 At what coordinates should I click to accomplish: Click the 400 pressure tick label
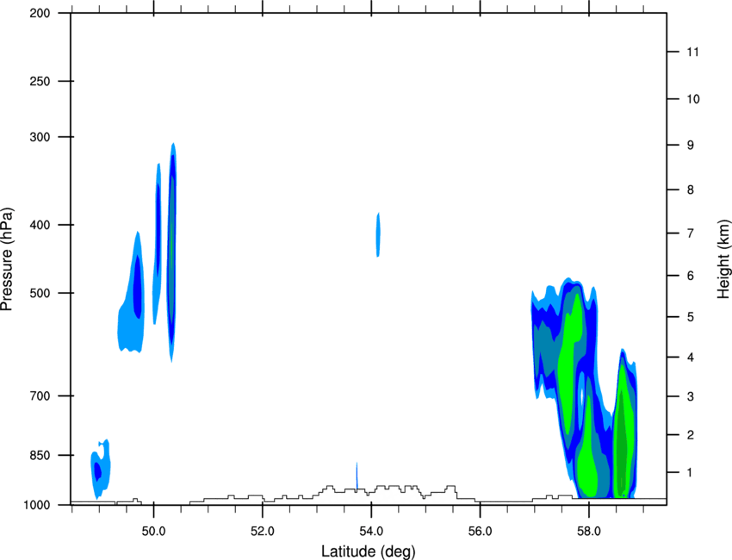point(40,225)
